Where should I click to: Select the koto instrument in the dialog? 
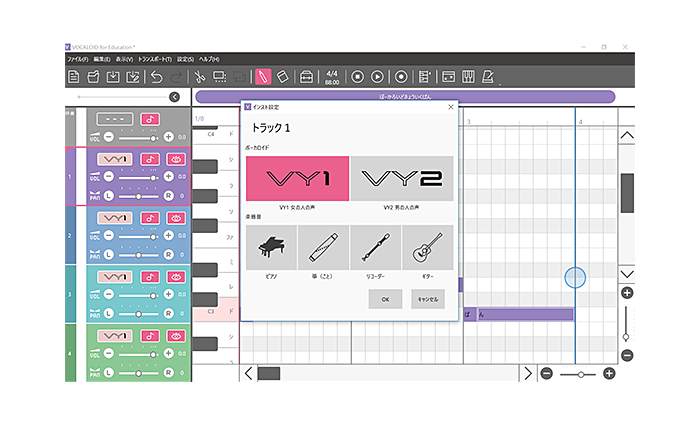tap(323, 247)
